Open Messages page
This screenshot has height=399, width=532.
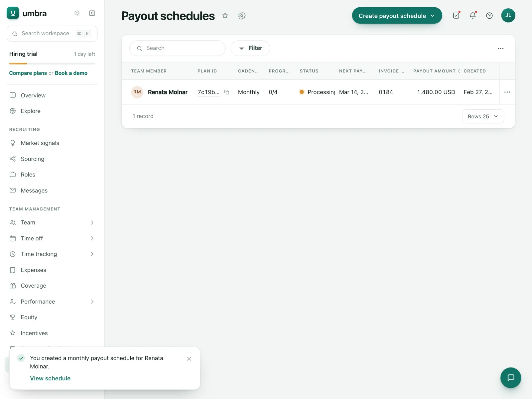click(x=52, y=191)
